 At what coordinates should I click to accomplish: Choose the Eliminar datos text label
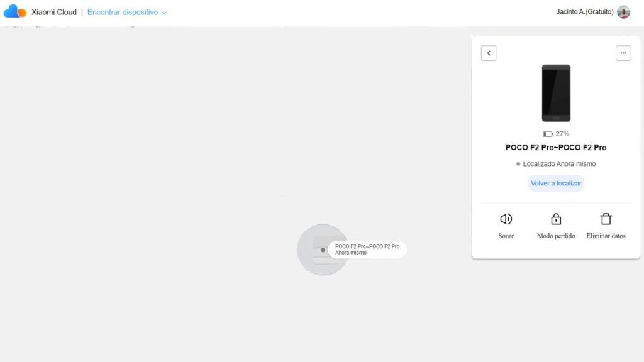pyautogui.click(x=606, y=236)
